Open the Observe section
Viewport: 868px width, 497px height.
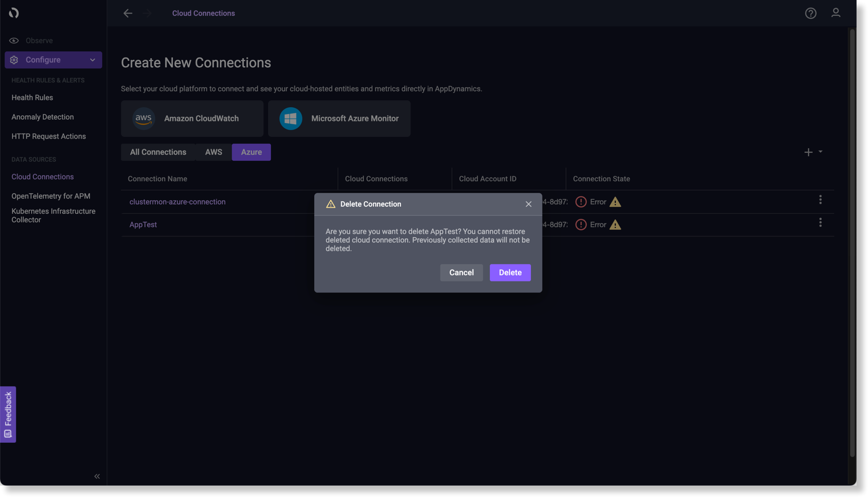click(x=39, y=40)
